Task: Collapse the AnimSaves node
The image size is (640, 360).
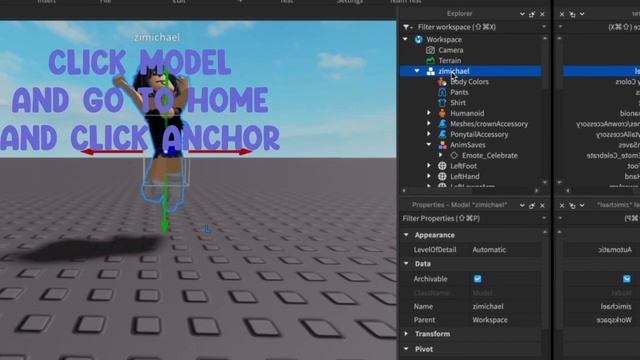Action: pos(429,144)
